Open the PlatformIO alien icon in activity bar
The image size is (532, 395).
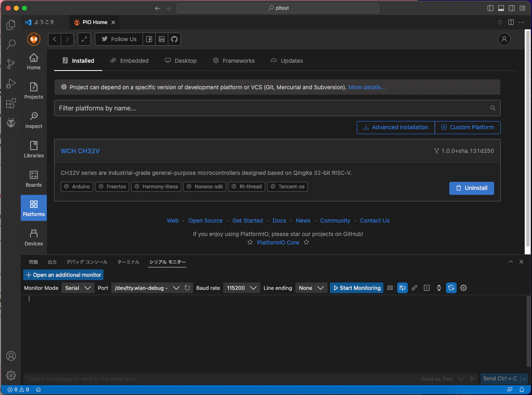coord(11,123)
